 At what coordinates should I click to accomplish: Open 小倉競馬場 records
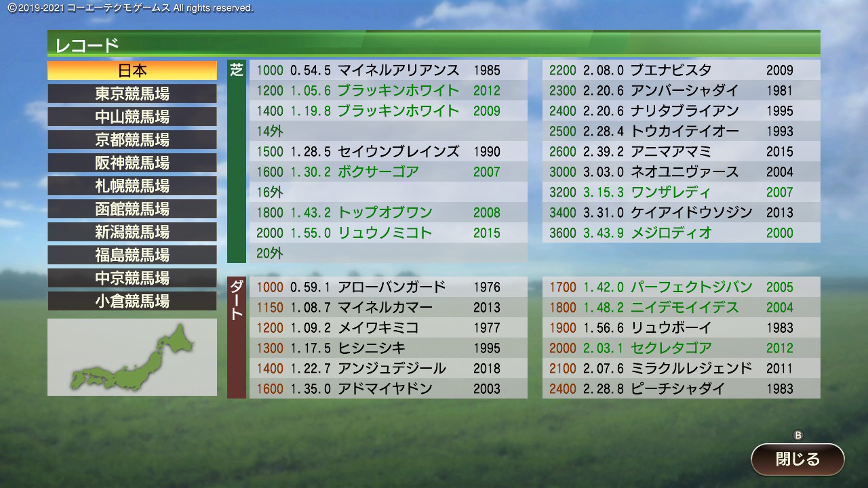[x=132, y=301]
